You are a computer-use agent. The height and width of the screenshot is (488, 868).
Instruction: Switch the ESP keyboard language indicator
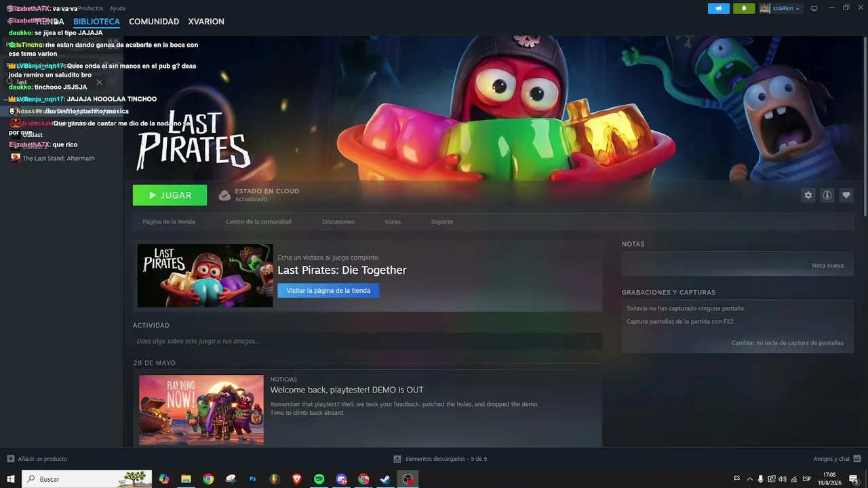coord(806,479)
